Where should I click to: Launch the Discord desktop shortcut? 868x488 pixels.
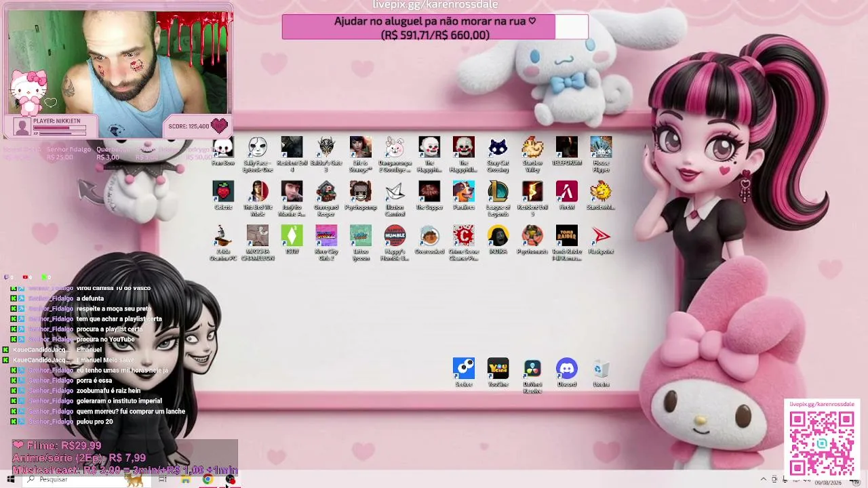(567, 373)
